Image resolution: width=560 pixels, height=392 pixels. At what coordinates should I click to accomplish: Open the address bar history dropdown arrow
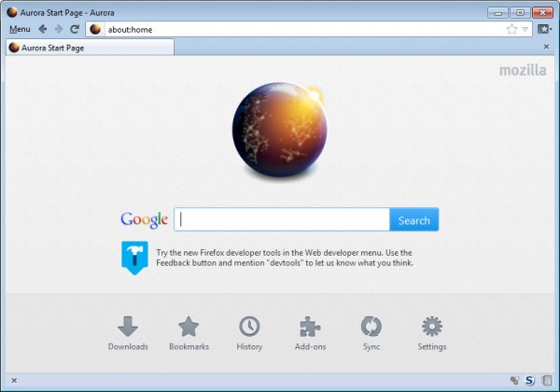coord(525,29)
